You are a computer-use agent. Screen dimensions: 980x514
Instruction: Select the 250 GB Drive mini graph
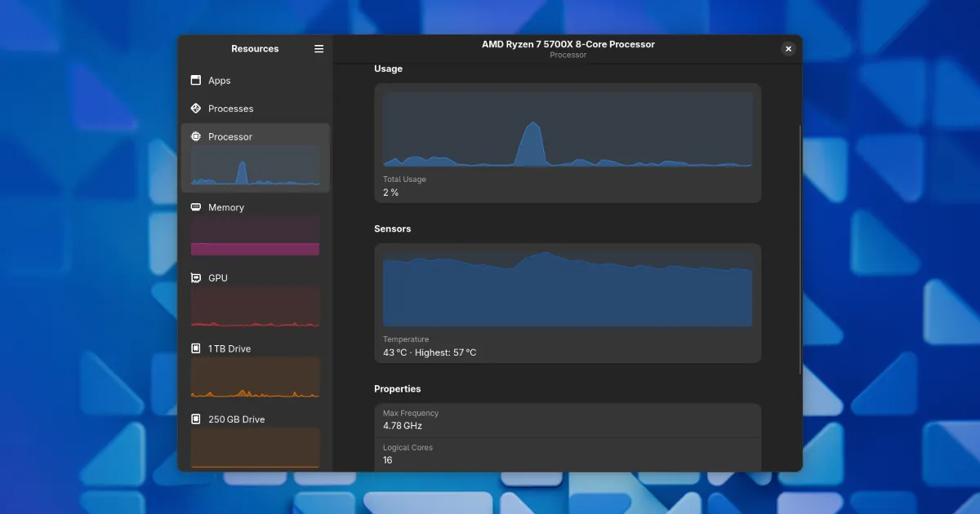click(255, 448)
